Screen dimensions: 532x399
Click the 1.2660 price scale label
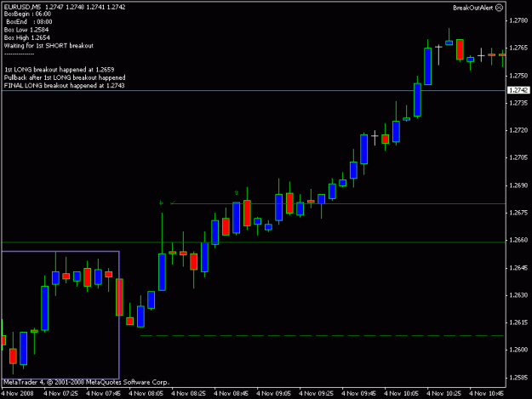(518, 240)
